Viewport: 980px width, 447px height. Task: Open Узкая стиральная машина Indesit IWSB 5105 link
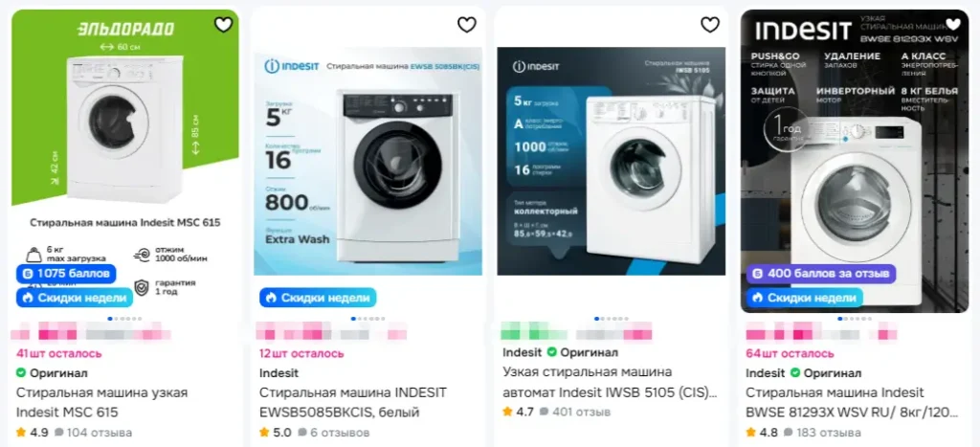[x=610, y=383]
